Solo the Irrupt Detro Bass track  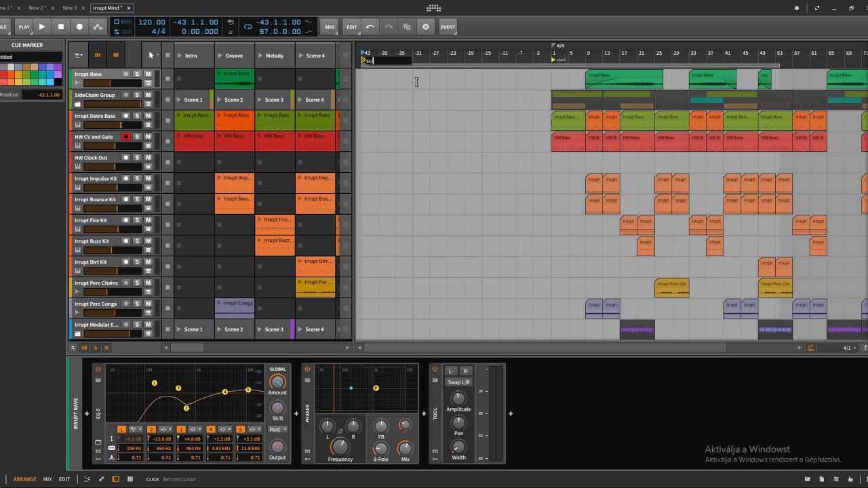137,116
